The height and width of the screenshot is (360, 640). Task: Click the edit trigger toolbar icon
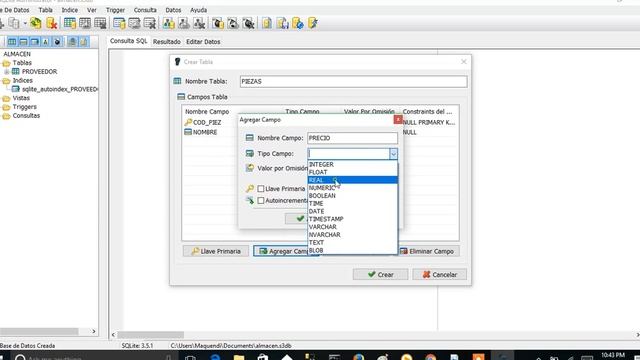pyautogui.click(x=233, y=23)
